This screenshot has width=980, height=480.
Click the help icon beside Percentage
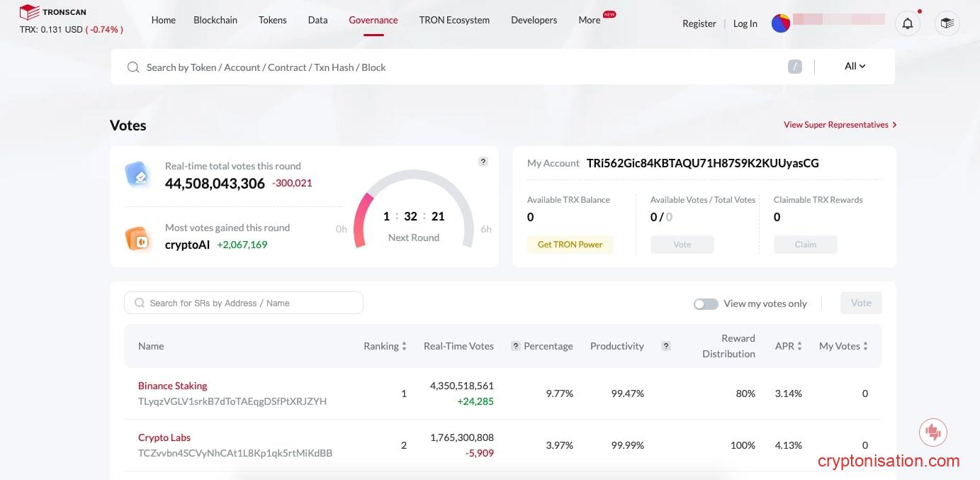516,346
